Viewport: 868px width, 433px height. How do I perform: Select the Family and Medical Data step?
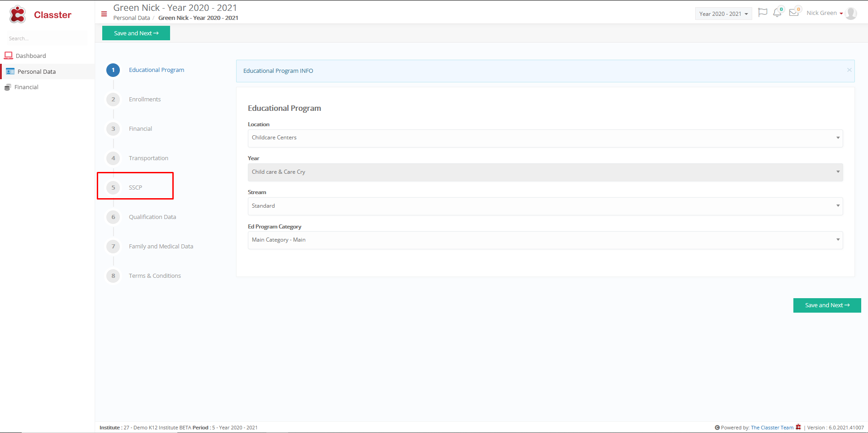161,247
